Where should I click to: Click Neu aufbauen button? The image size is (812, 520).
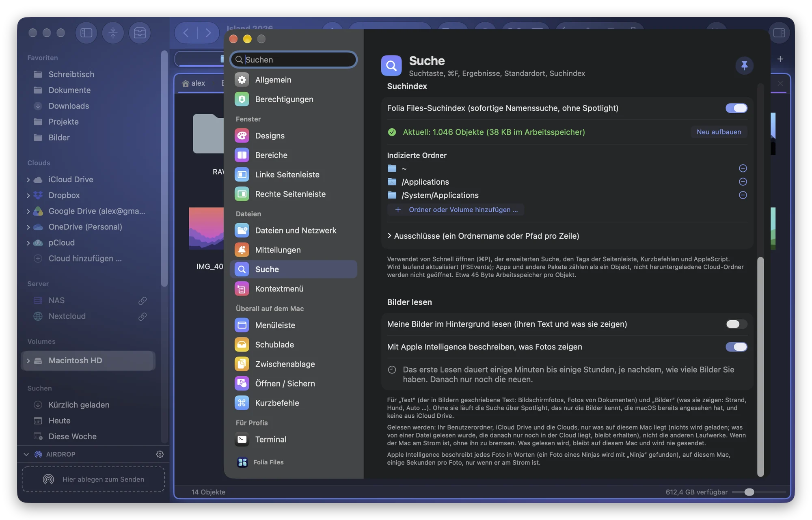pos(719,132)
